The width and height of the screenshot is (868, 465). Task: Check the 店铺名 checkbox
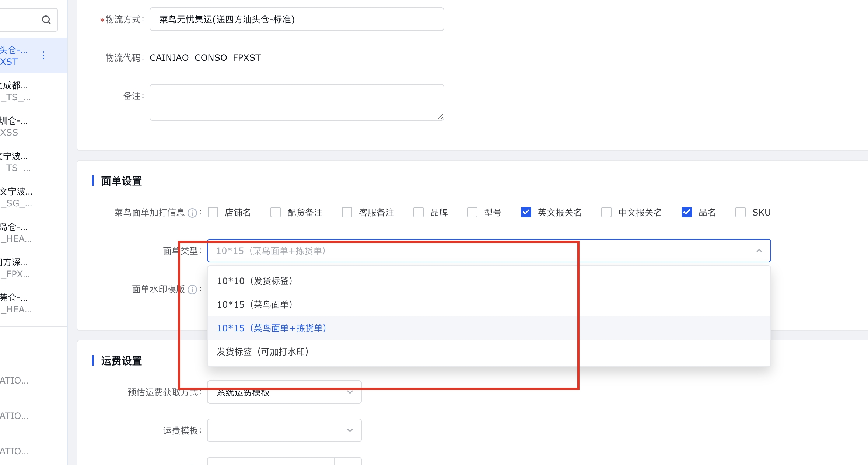point(213,213)
